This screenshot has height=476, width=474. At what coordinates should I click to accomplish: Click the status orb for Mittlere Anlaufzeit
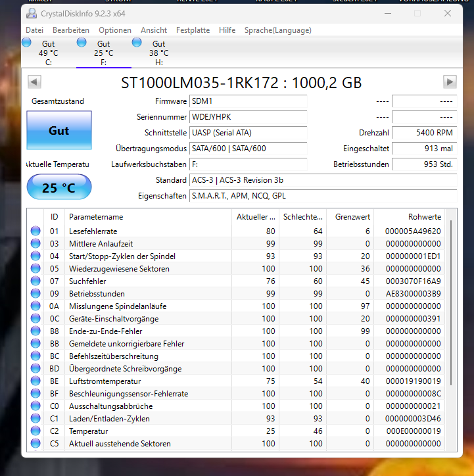tap(36, 243)
